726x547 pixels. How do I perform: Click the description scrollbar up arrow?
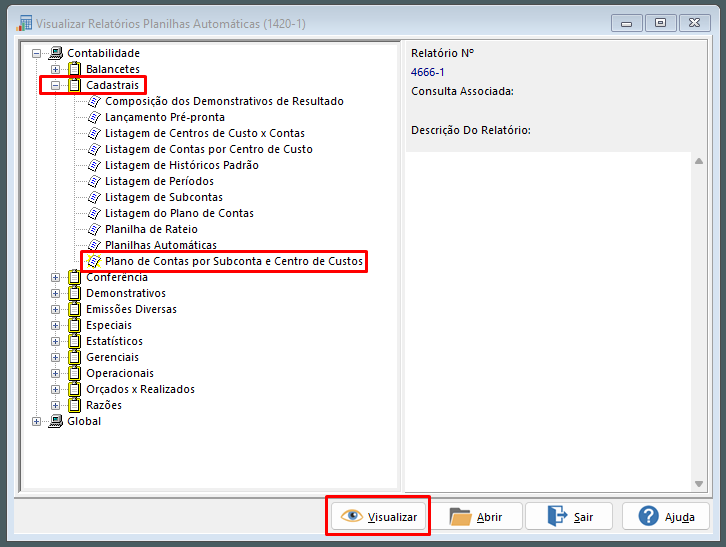pyautogui.click(x=699, y=161)
